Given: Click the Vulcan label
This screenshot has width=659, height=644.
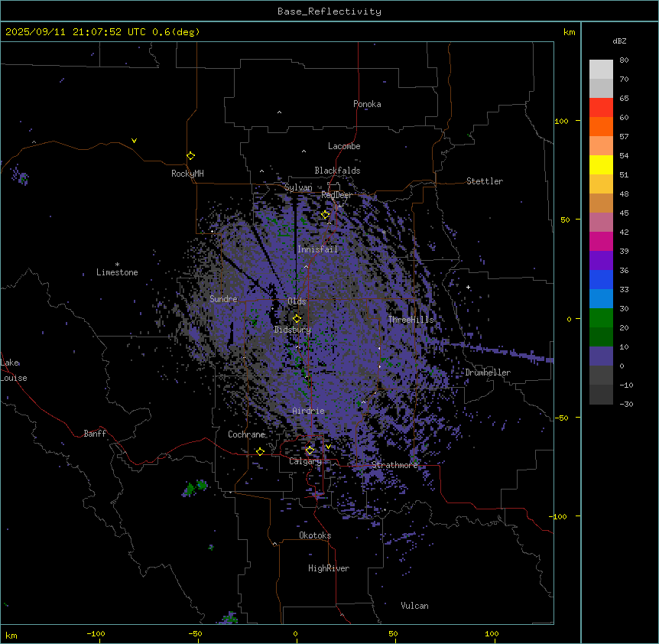Looking at the screenshot, I should tap(415, 606).
